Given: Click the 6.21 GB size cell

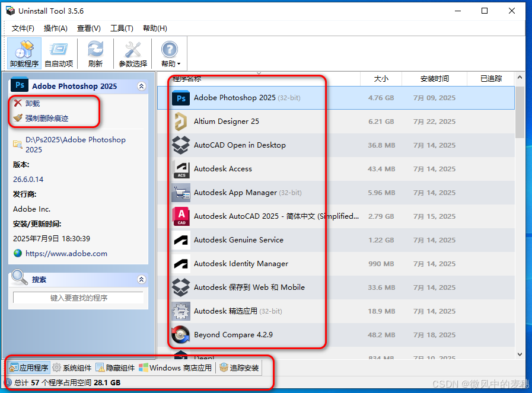Looking at the screenshot, I should click(x=381, y=122).
